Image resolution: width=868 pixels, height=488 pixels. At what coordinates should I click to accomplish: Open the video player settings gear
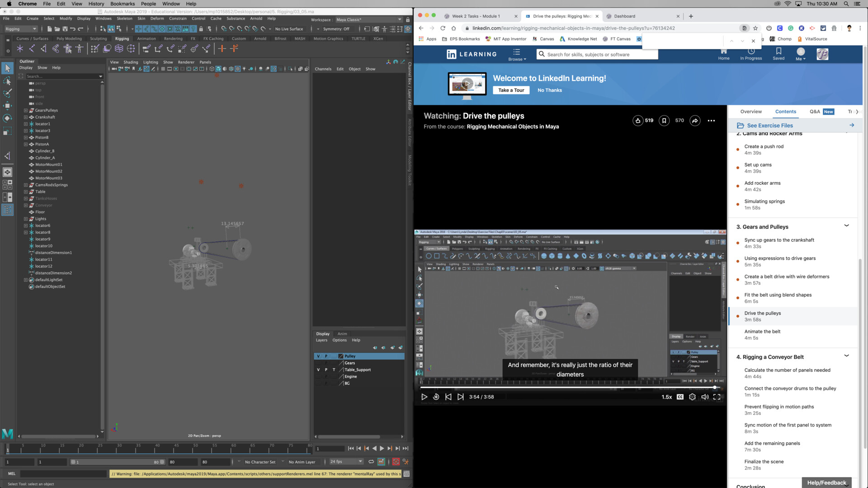[x=692, y=397]
